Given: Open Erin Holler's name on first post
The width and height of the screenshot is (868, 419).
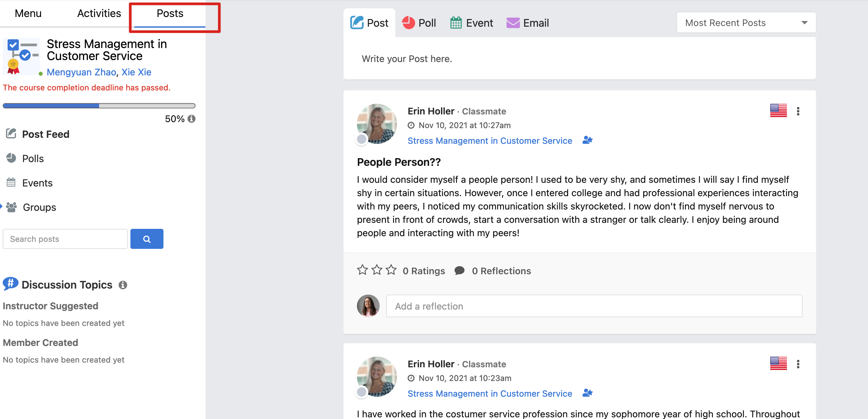Looking at the screenshot, I should point(431,111).
